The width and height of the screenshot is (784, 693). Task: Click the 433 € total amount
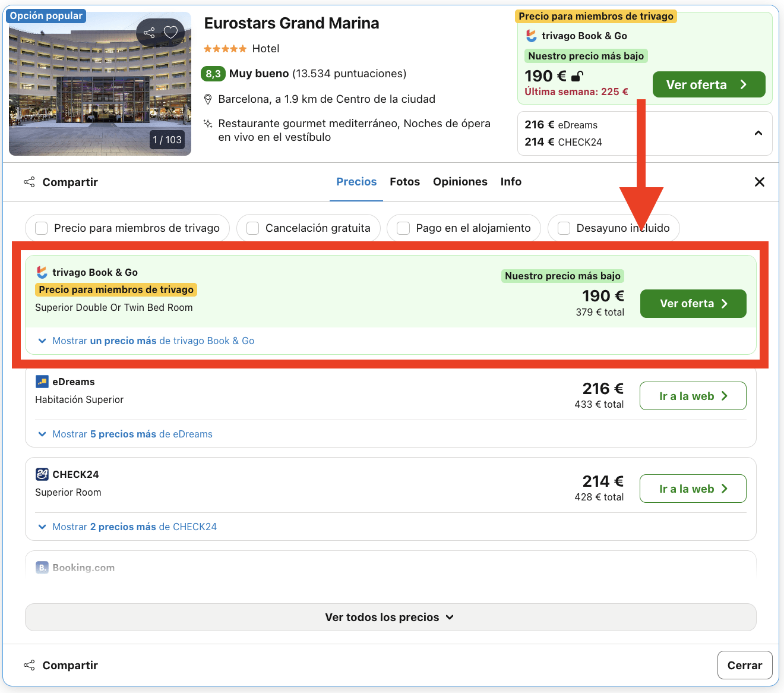click(599, 404)
